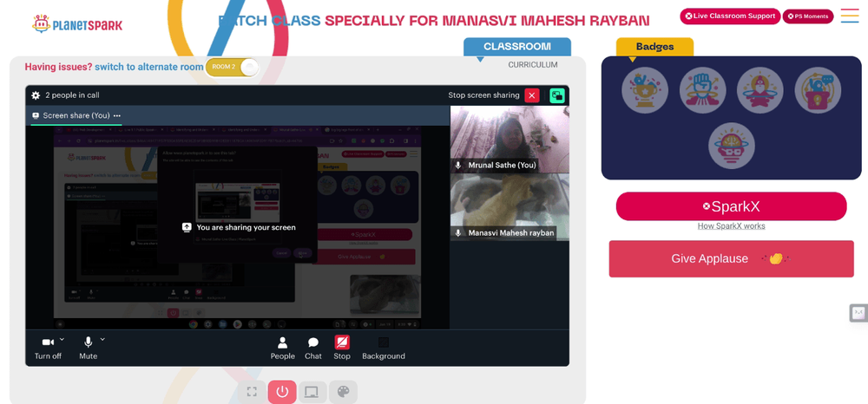Click microphone icon on Mrunal Sathe tile
The image size is (868, 404).
coord(458,166)
